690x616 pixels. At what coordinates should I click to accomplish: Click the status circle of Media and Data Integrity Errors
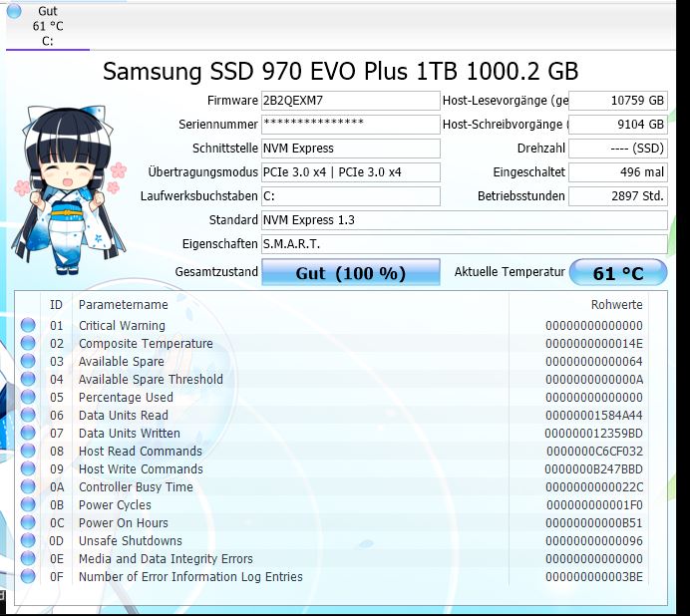point(28,558)
